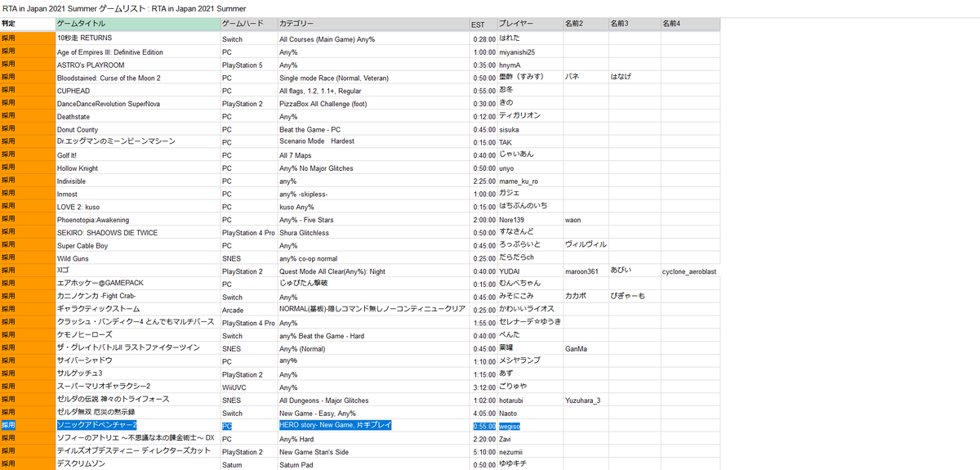Image resolution: width=980 pixels, height=470 pixels.
Task: Select the DanceDanceRevolution SuperNova cell
Action: click(137, 104)
